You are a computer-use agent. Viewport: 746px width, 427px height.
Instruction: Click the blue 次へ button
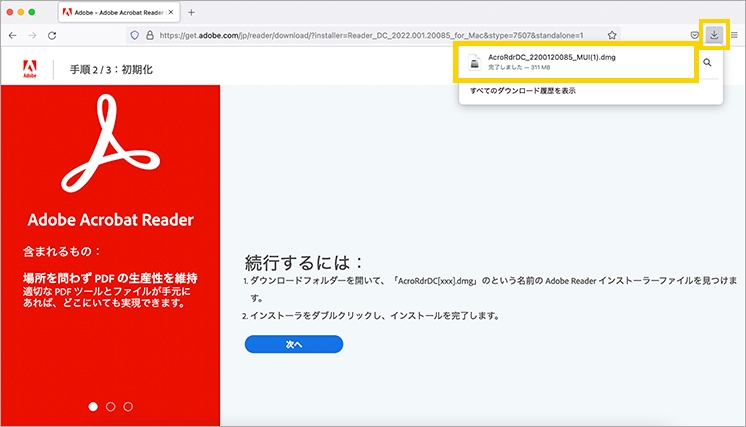click(x=294, y=344)
